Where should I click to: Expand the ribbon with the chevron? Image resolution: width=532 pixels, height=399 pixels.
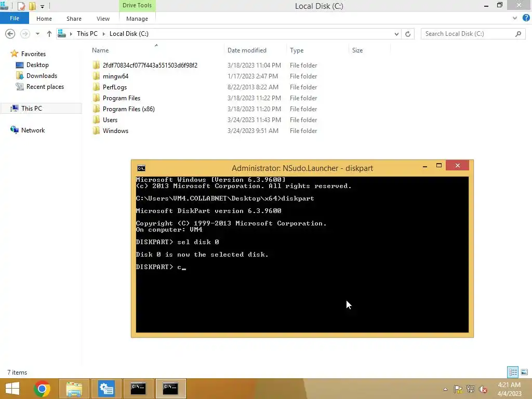coord(515,18)
